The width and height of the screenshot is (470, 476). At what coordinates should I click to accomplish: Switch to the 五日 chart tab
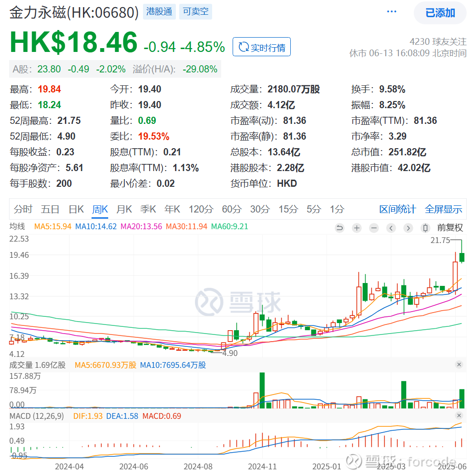tap(50, 209)
